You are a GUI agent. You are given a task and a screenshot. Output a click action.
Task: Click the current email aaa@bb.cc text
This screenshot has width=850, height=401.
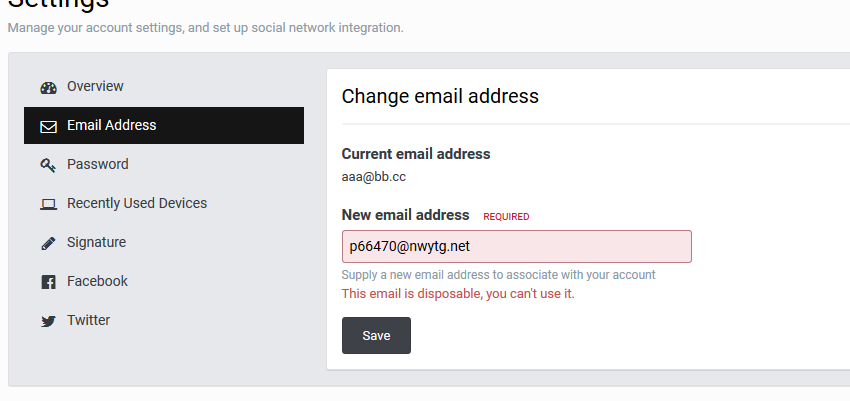click(x=374, y=177)
